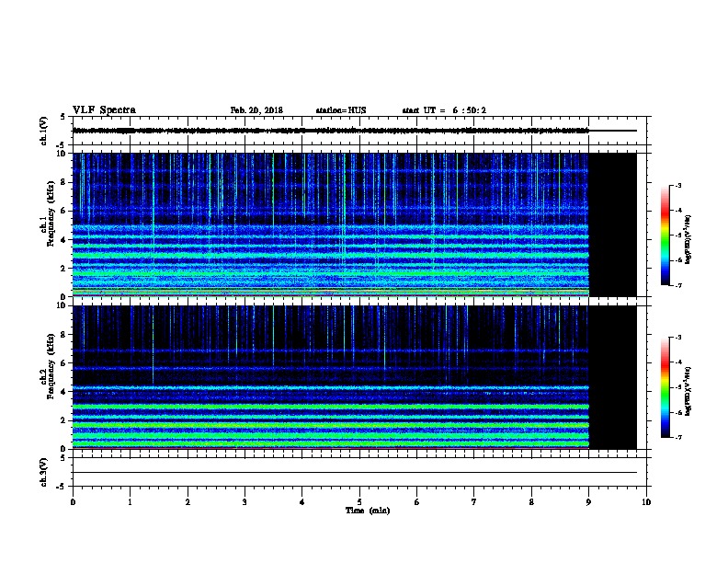The height and width of the screenshot is (563, 728).
Task: Click time axis tick label "5"
Action: pyautogui.click(x=359, y=501)
